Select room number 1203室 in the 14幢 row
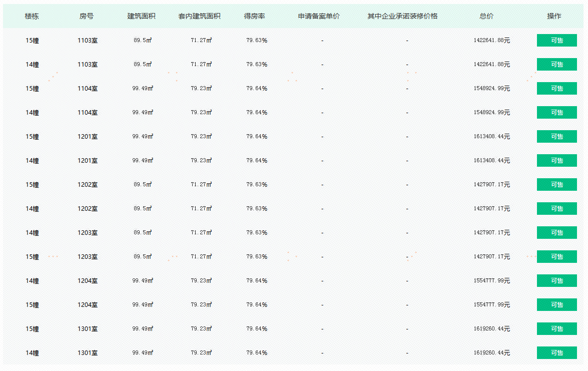Image resolution: width=588 pixels, height=371 pixels. [x=88, y=233]
